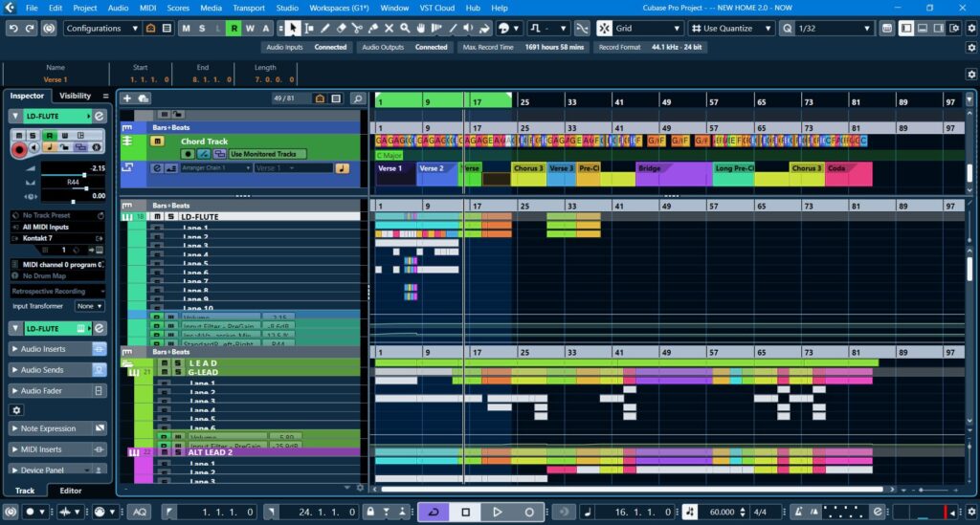Click the Play transport button
The height and width of the screenshot is (525, 980).
[x=497, y=512]
